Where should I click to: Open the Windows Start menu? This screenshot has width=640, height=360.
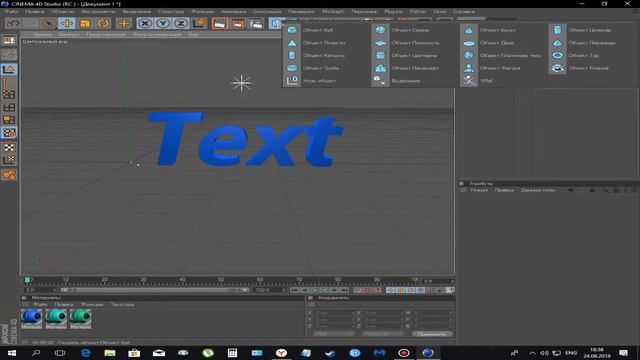[11, 353]
